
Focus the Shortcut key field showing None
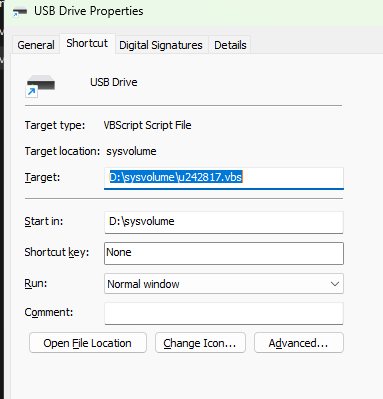point(224,253)
